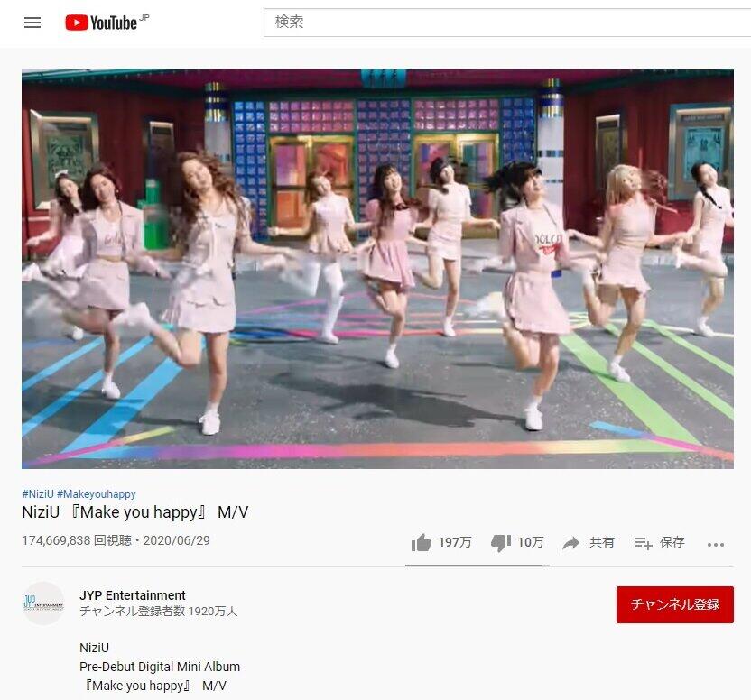
Task: Click the 共有 share label
Action: pos(601,542)
